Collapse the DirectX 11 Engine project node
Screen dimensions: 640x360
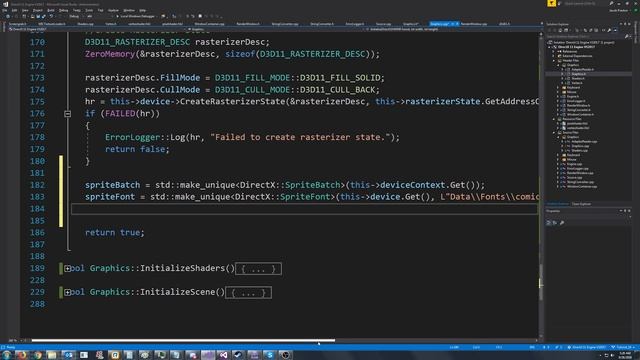click(550, 47)
